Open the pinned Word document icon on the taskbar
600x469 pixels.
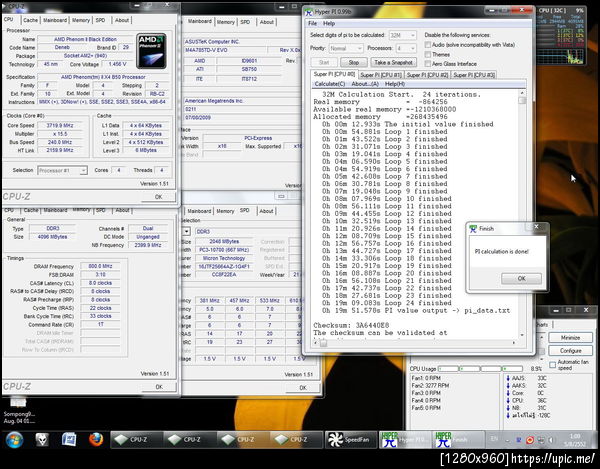pos(69,440)
